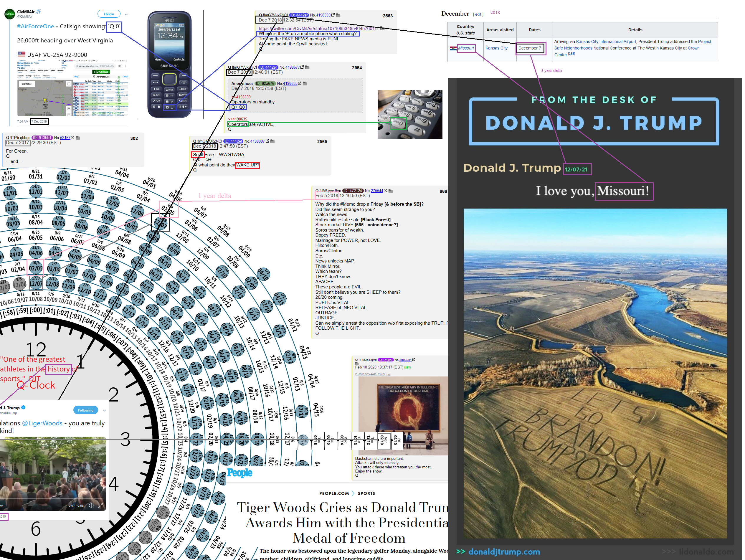Click the fullscreen icon on the flight map

(69, 84)
